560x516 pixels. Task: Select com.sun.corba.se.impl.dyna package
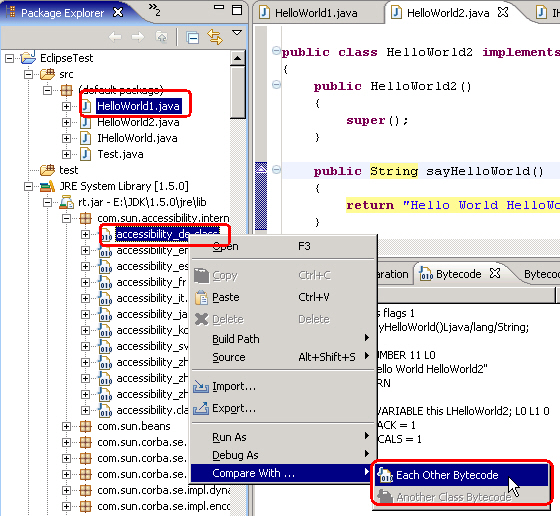point(164,490)
